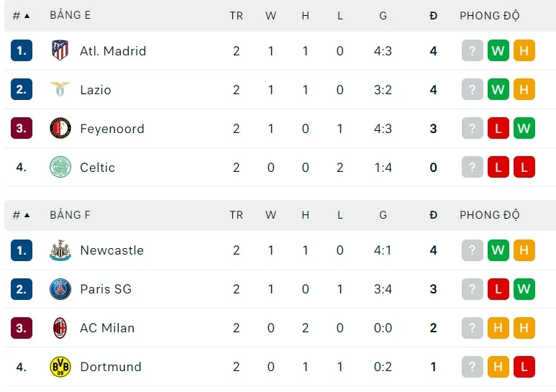Click the Paris SG club crest
The width and height of the screenshot is (556, 392).
(60, 289)
